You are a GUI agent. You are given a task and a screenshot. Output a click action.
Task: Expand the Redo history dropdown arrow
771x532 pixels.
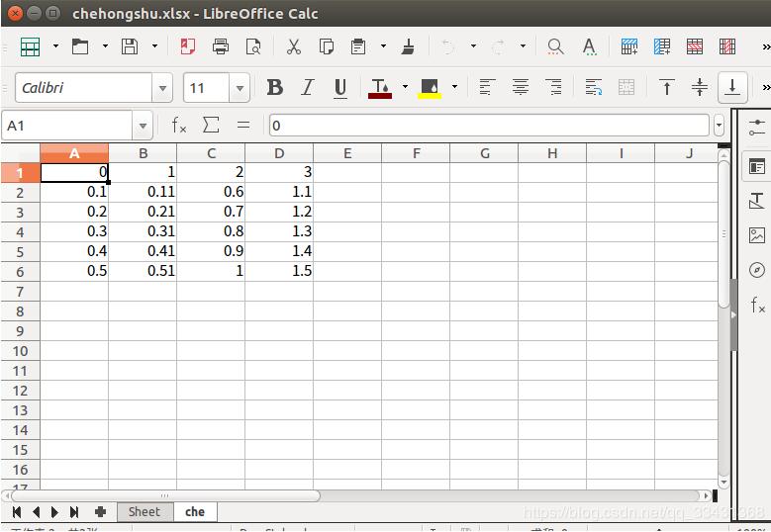click(x=524, y=46)
